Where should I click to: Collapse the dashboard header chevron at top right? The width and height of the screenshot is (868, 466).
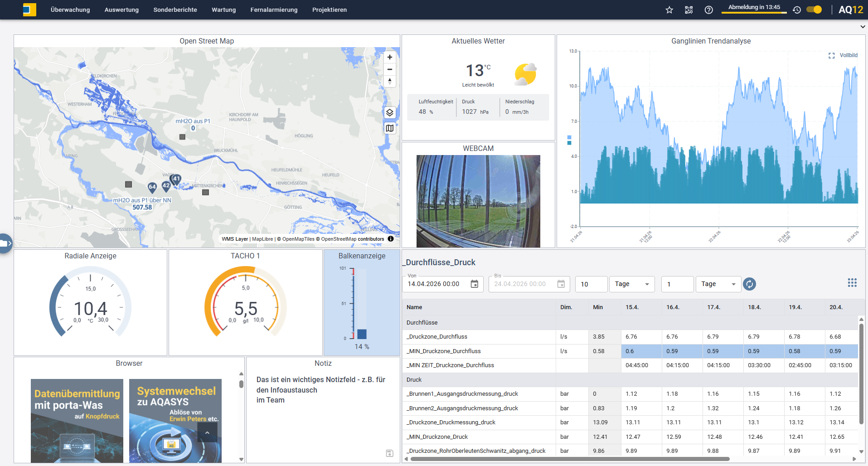click(863, 27)
